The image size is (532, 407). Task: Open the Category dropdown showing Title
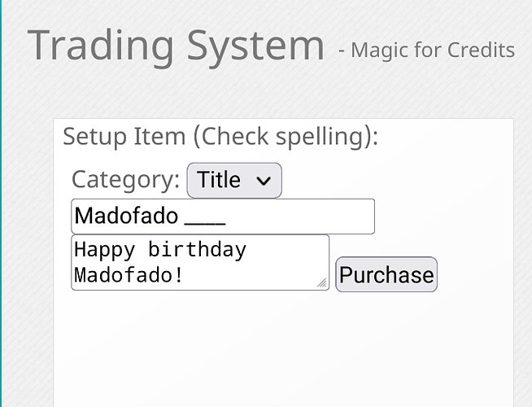click(234, 180)
